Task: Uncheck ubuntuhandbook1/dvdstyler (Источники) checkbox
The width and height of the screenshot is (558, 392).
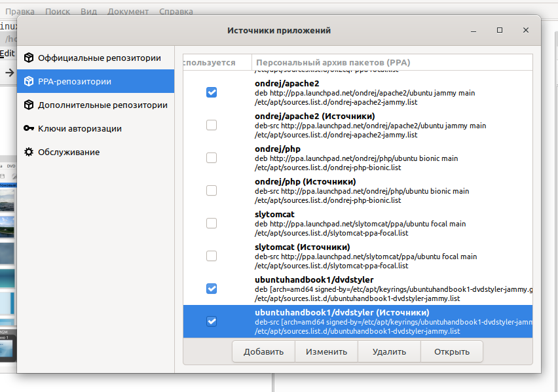Action: [x=212, y=321]
